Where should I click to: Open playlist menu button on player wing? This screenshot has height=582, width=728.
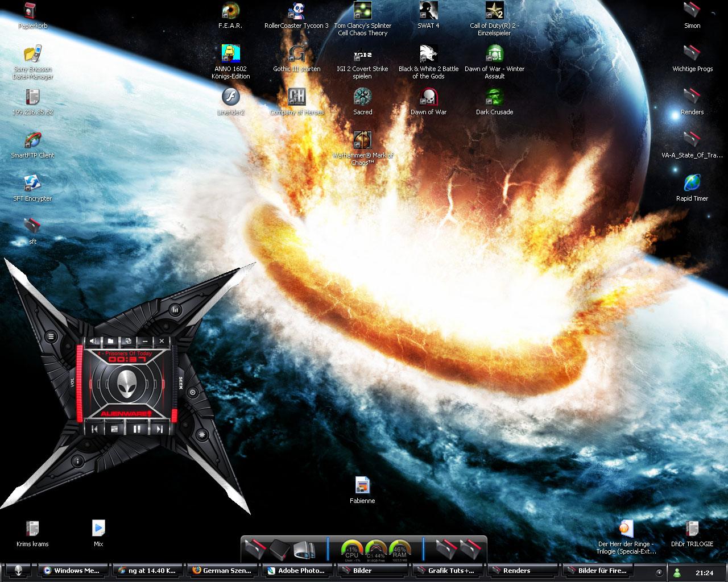click(x=51, y=336)
